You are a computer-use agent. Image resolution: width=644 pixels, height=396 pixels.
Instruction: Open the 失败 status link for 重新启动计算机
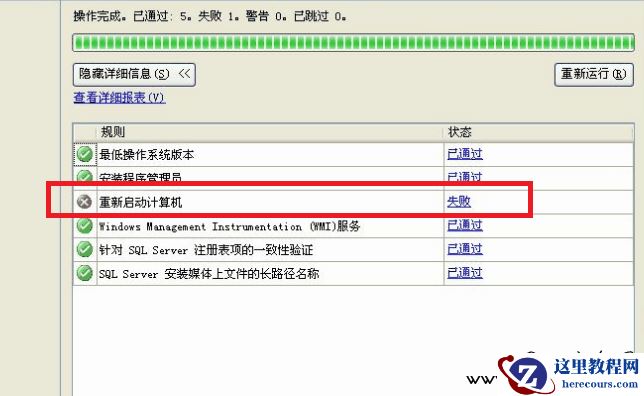[459, 202]
